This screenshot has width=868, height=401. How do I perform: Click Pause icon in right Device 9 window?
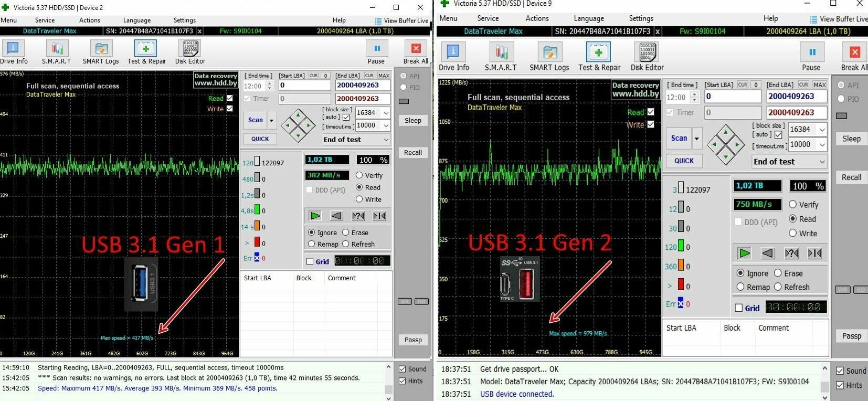812,52
